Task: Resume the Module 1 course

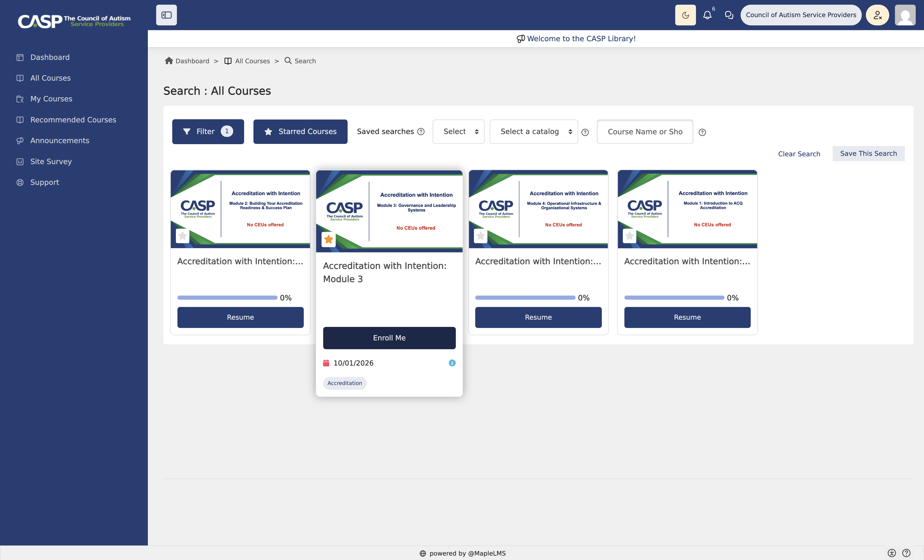Action: [x=687, y=318]
